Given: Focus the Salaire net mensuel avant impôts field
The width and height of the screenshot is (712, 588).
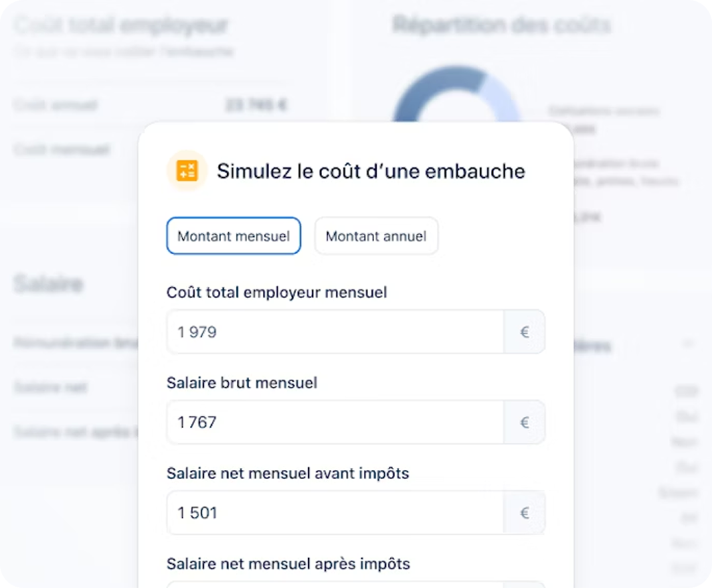Looking at the screenshot, I should pos(335,513).
